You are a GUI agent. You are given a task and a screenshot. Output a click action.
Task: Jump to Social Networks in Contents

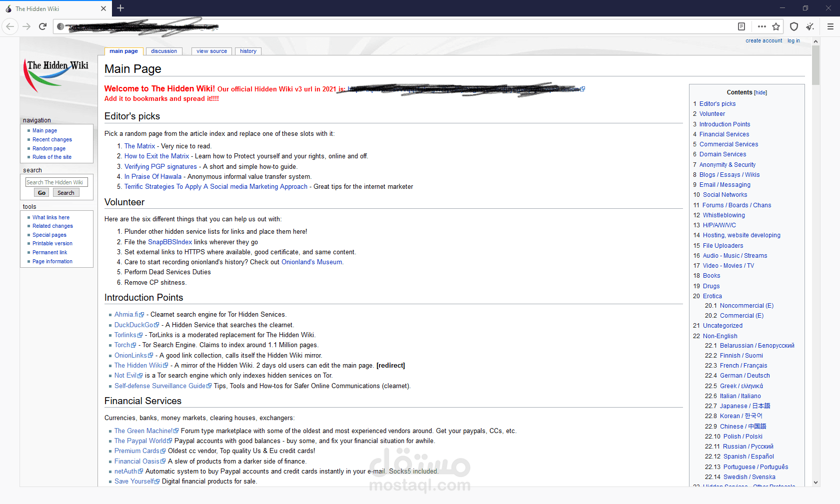pos(725,195)
